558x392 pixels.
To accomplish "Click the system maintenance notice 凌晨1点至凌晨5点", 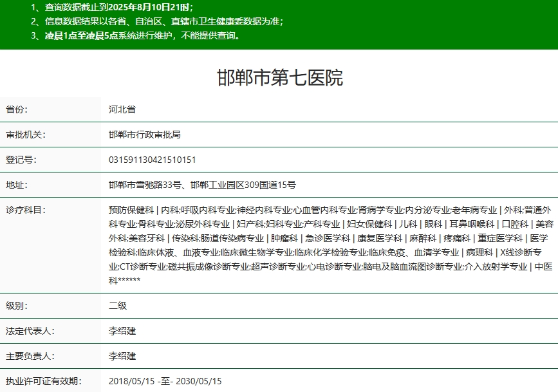I will point(139,35).
